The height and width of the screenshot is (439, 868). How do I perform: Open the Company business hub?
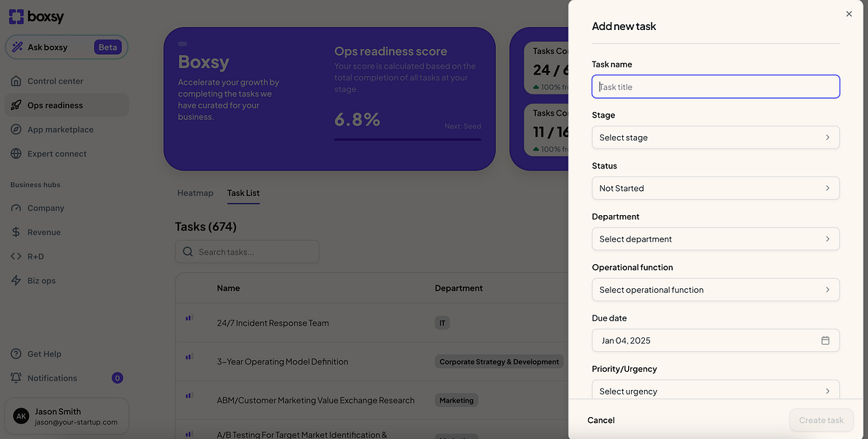[67, 208]
